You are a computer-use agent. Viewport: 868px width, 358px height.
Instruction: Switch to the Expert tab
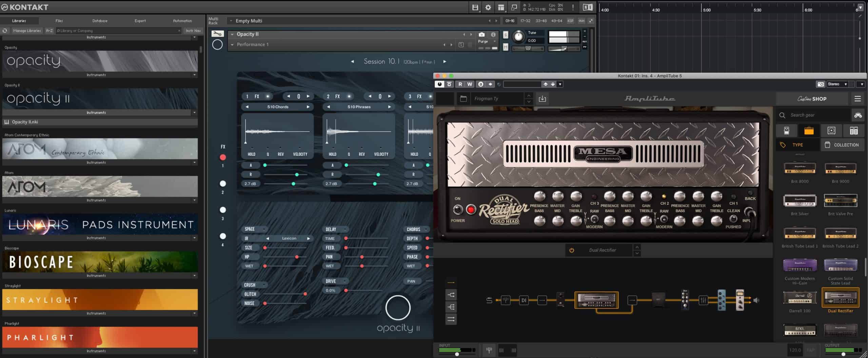pyautogui.click(x=140, y=21)
